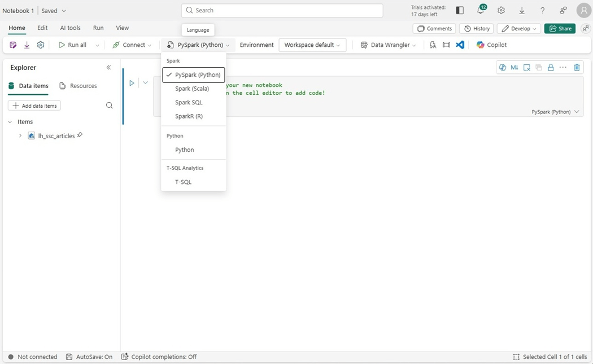Expand the lh_ssc_articles lakehouse node
This screenshot has height=364, width=593.
pyautogui.click(x=20, y=135)
